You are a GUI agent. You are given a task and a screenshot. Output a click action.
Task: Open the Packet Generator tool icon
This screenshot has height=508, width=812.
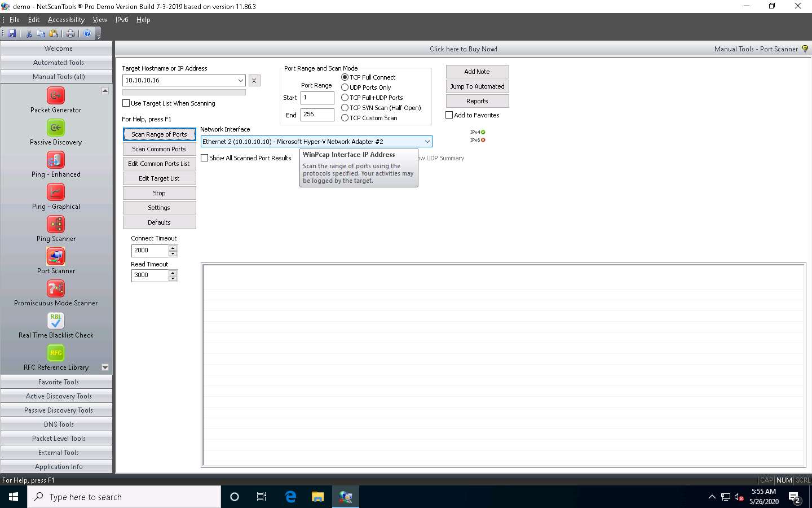coord(56,95)
